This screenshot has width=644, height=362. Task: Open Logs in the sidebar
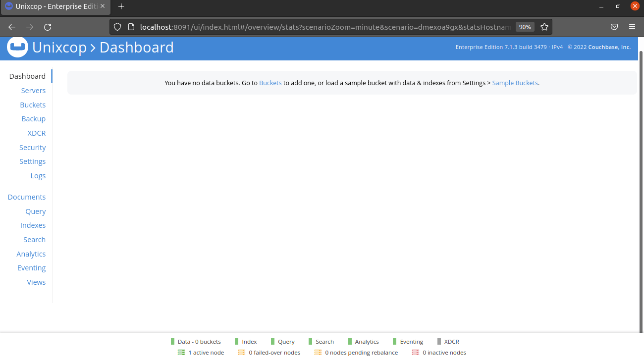38,176
